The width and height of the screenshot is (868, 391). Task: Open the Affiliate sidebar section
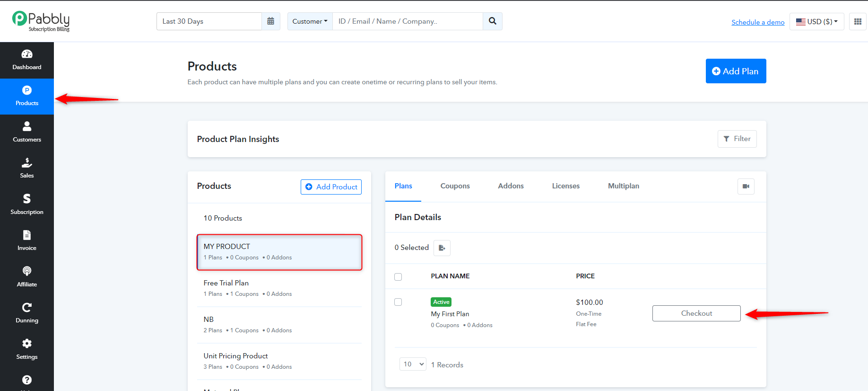27,277
